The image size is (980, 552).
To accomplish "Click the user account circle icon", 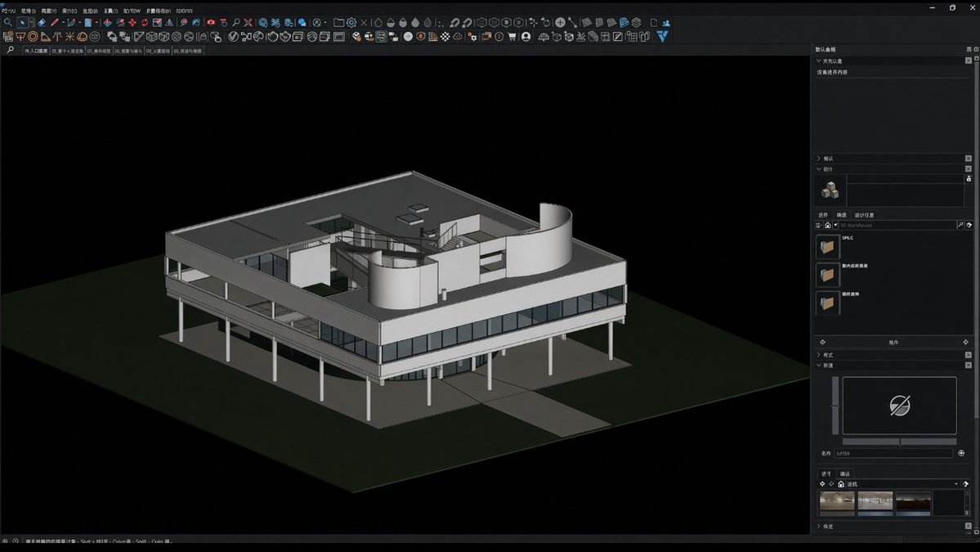I will 526,36.
